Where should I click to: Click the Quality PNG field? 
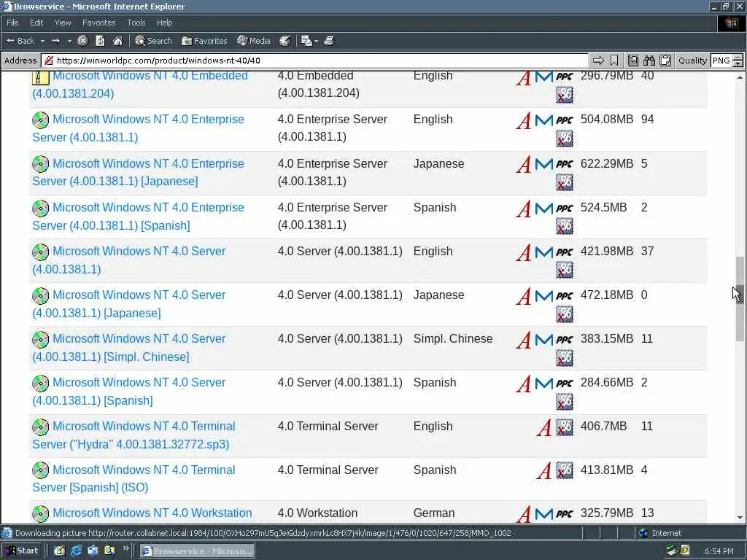coord(721,61)
